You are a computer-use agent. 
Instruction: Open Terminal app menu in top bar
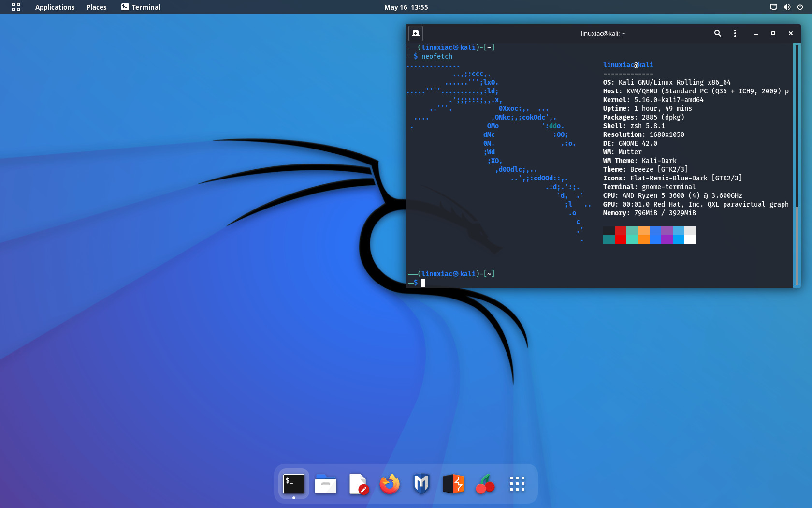pyautogui.click(x=141, y=7)
